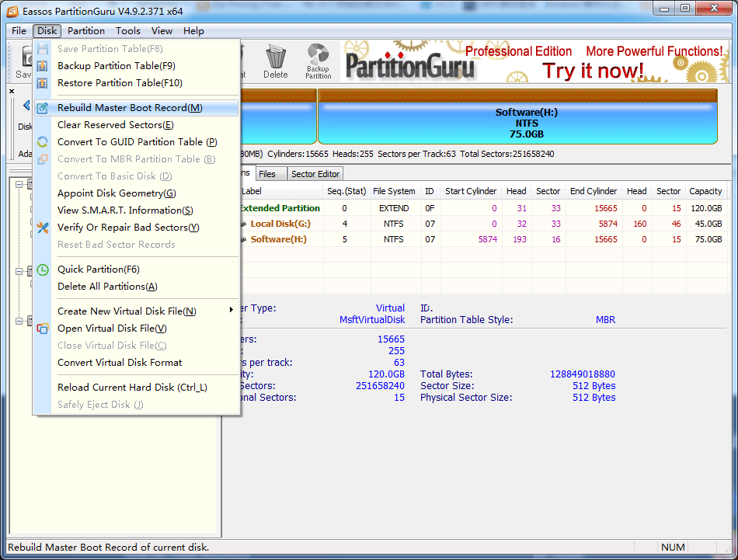Click the Try it now! banner link
Viewport: 738px width, 560px height.
[x=593, y=71]
